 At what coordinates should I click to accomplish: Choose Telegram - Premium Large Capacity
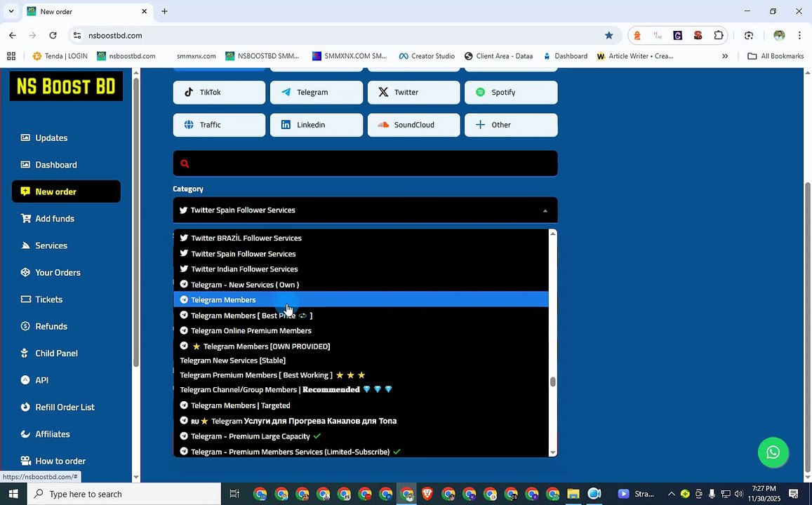361,436
